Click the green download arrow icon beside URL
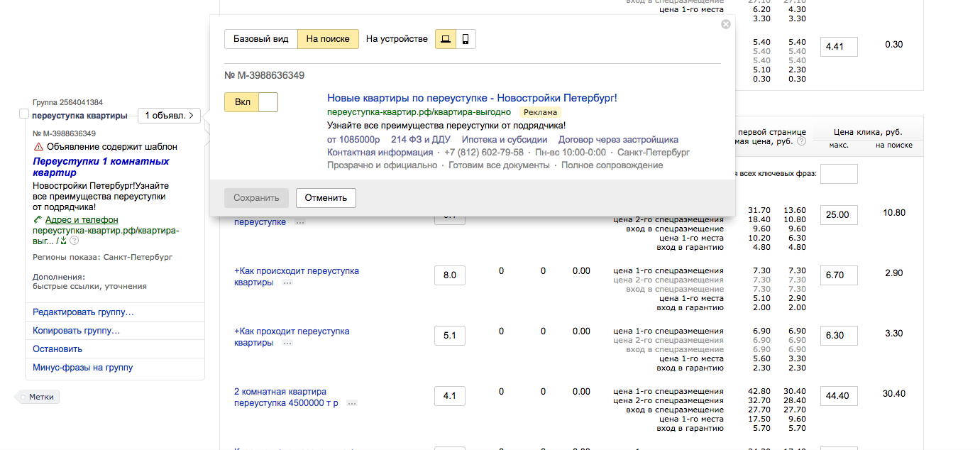Viewport: 980px width, 450px height. pos(63,241)
